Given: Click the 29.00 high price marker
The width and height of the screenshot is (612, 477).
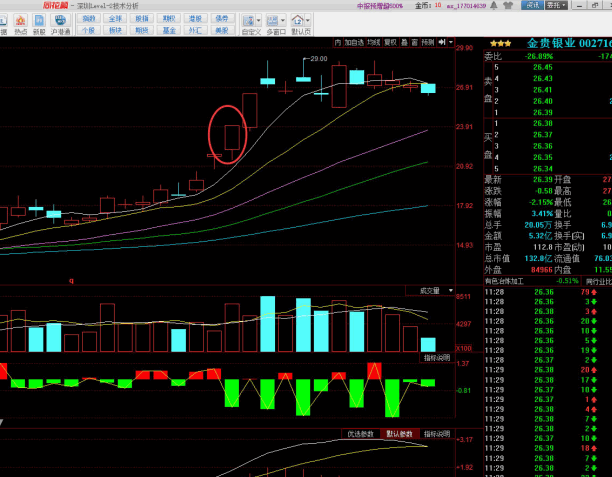Looking at the screenshot, I should coord(319,59).
